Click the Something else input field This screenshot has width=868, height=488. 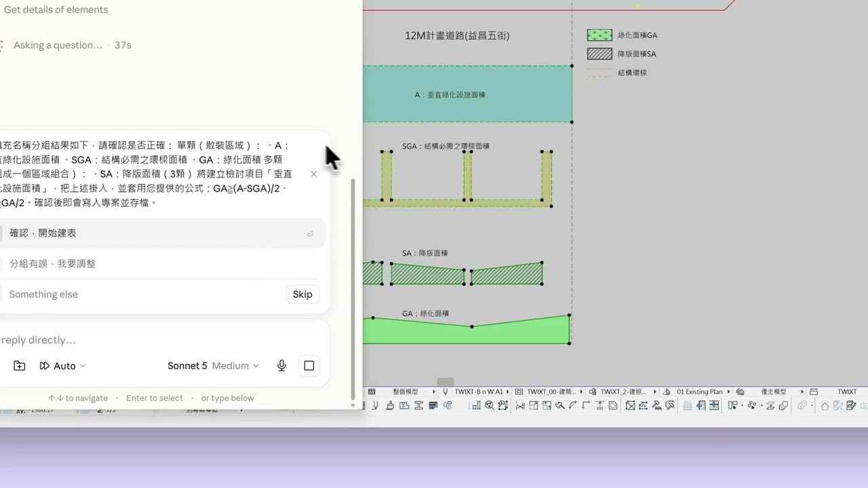(142, 294)
